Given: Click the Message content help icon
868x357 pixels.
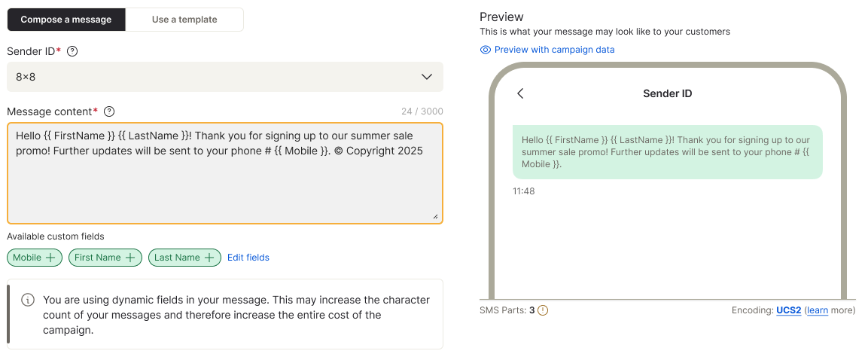Looking at the screenshot, I should pyautogui.click(x=109, y=111).
